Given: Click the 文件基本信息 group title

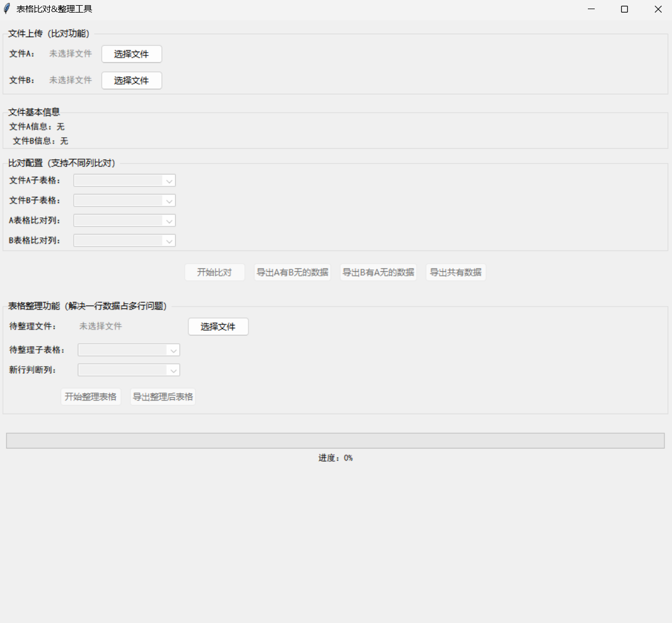Looking at the screenshot, I should point(34,112).
